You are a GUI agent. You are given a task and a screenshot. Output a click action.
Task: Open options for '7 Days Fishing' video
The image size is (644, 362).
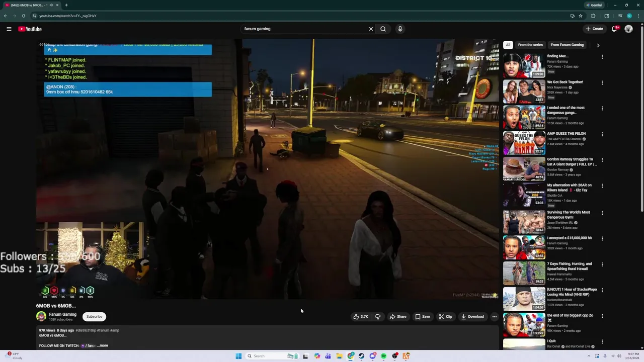(602, 264)
